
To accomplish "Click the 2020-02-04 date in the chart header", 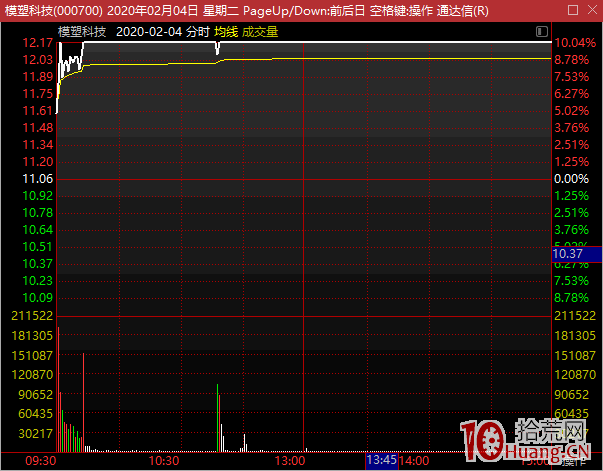I will [149, 32].
